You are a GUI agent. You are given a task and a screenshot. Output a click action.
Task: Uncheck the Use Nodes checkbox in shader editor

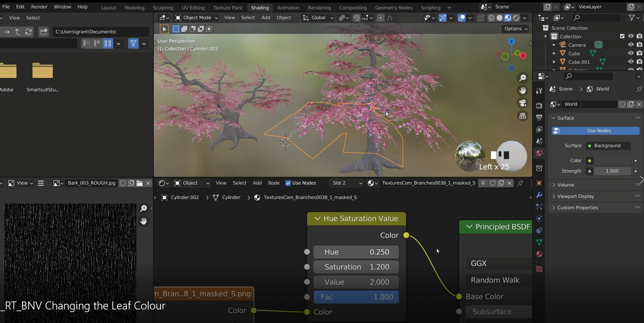coord(288,183)
